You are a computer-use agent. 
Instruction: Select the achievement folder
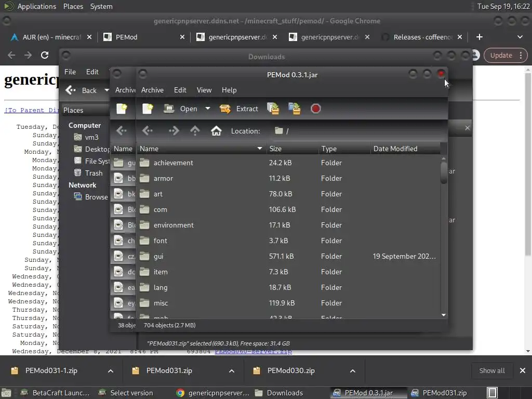pyautogui.click(x=288, y=163)
